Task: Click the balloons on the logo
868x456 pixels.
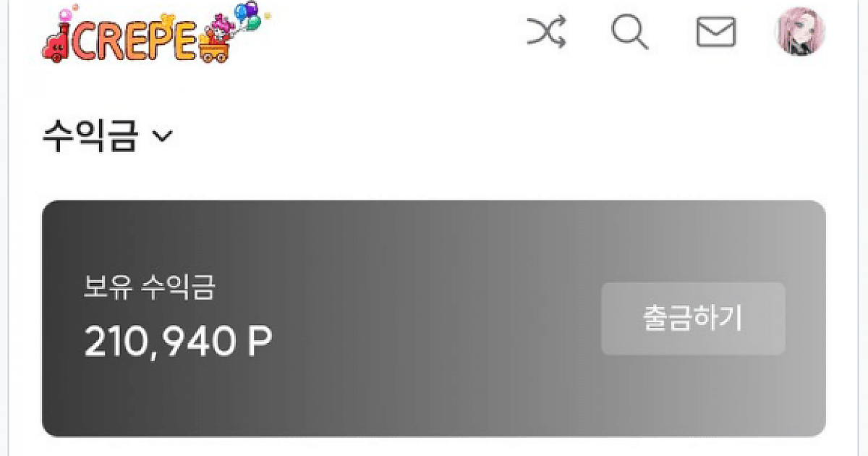Action: (x=248, y=17)
